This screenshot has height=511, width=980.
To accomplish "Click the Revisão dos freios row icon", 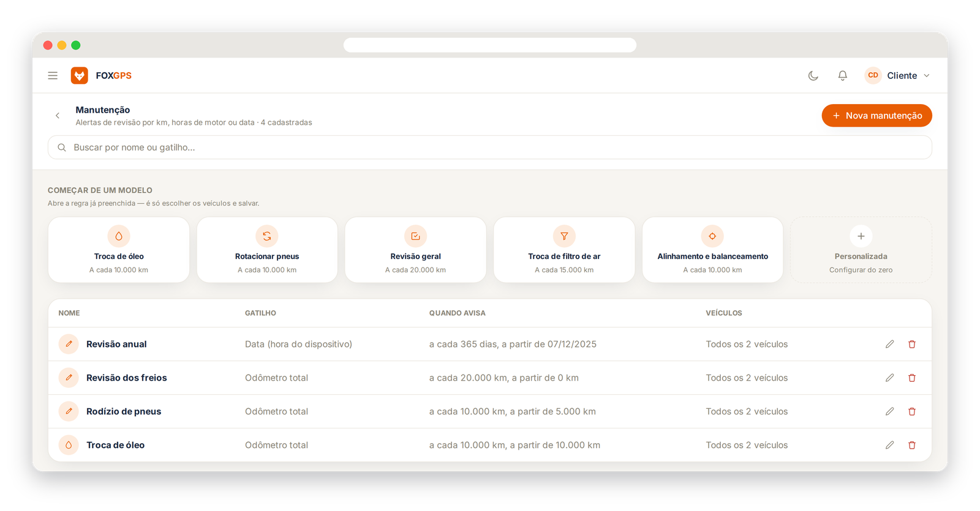I will click(x=69, y=378).
